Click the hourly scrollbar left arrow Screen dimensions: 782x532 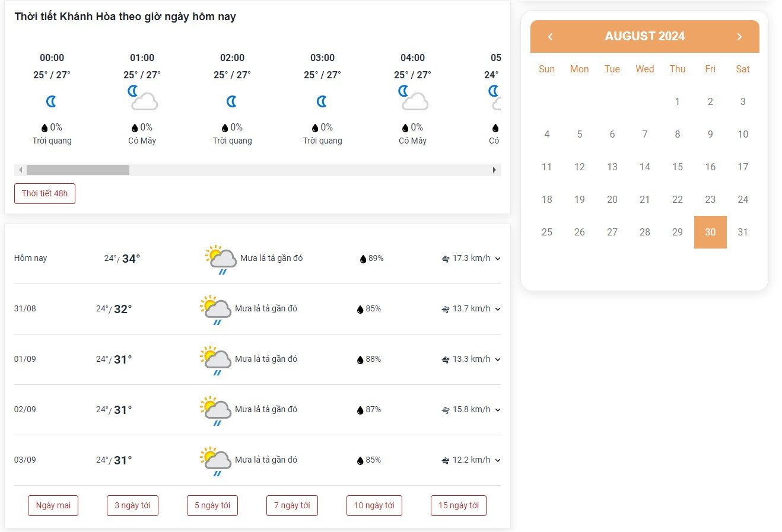[x=20, y=170]
